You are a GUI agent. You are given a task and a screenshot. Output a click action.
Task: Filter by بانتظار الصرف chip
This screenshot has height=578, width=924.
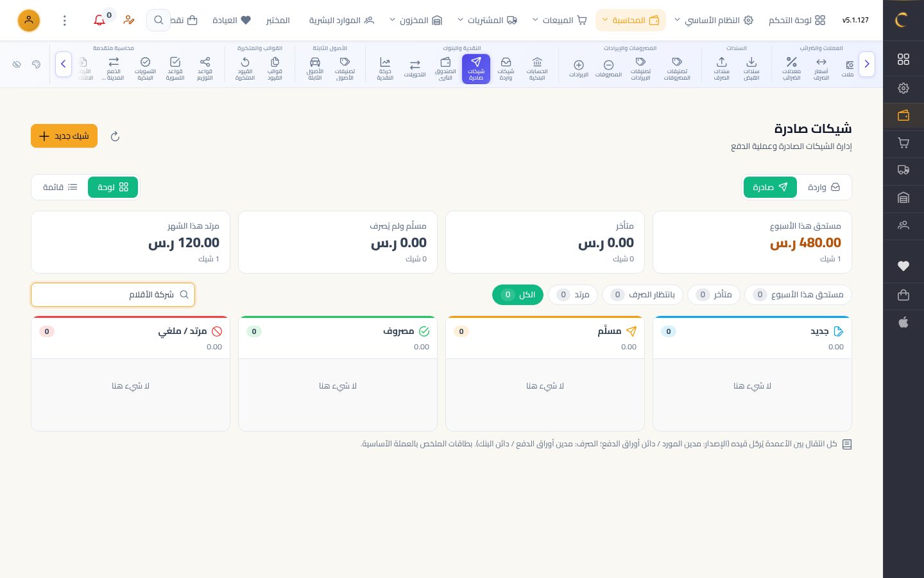coord(642,295)
